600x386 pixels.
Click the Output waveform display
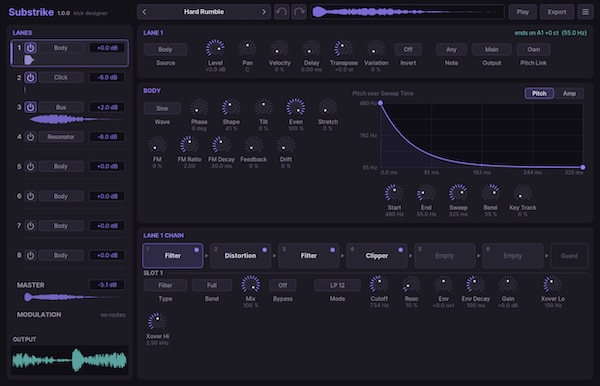[x=69, y=360]
